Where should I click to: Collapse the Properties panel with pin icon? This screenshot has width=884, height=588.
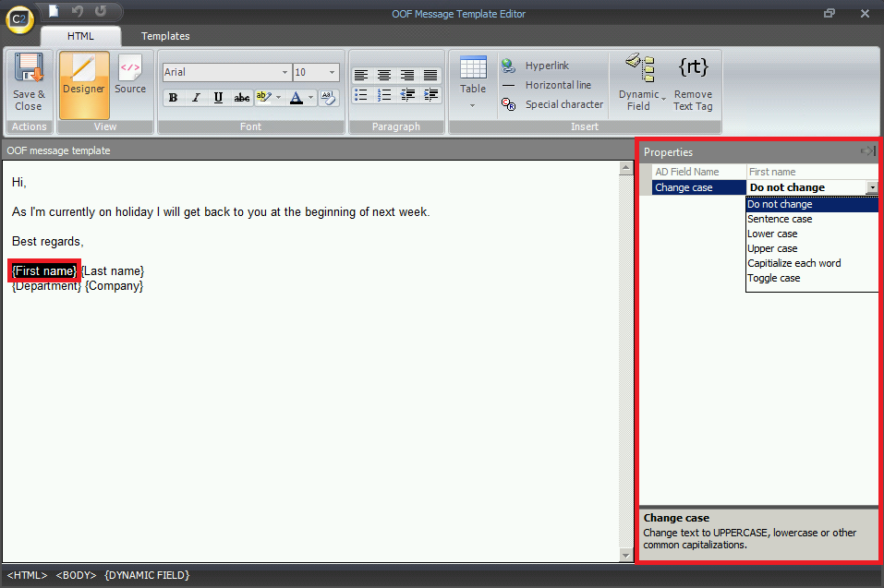click(868, 151)
